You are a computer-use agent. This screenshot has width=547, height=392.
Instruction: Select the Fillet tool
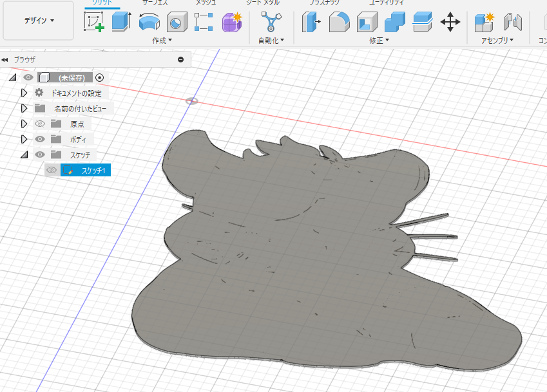coord(339,22)
